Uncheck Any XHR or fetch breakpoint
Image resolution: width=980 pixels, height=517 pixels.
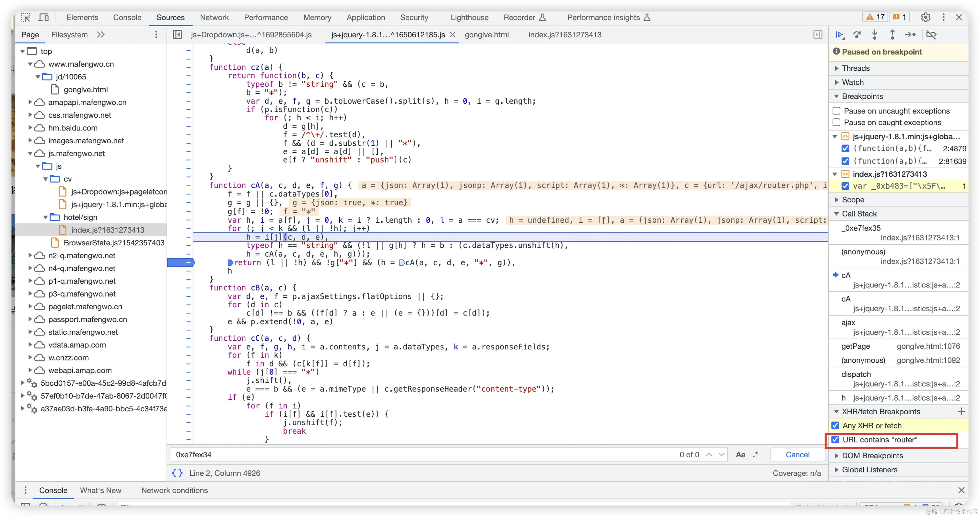click(835, 425)
